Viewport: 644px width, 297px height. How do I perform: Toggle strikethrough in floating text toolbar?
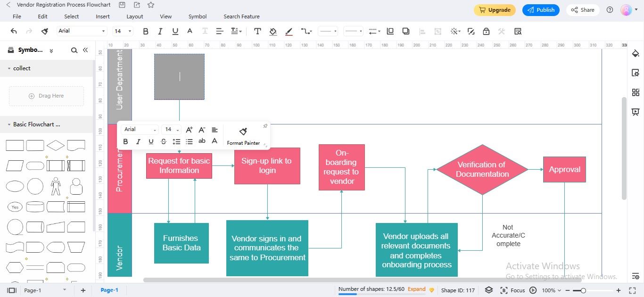[x=164, y=141]
